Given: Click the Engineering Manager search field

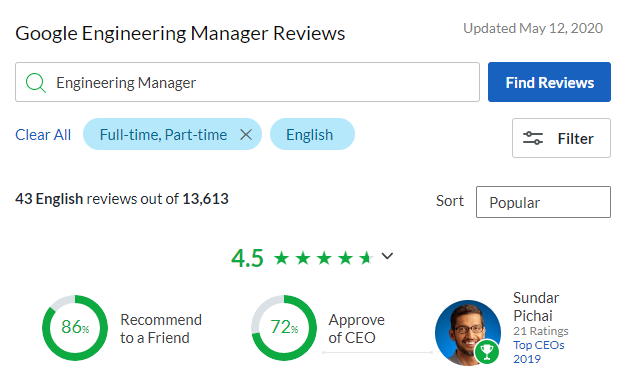Looking at the screenshot, I should pos(247,82).
